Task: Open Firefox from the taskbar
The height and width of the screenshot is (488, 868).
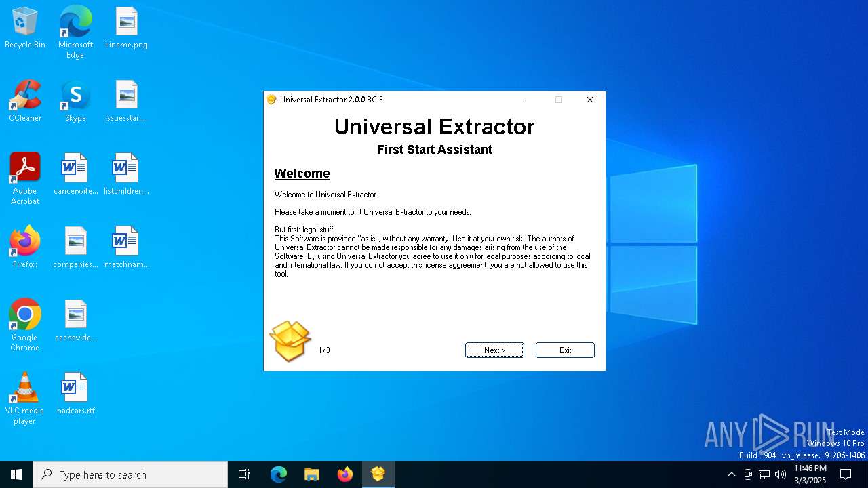Action: coord(345,474)
